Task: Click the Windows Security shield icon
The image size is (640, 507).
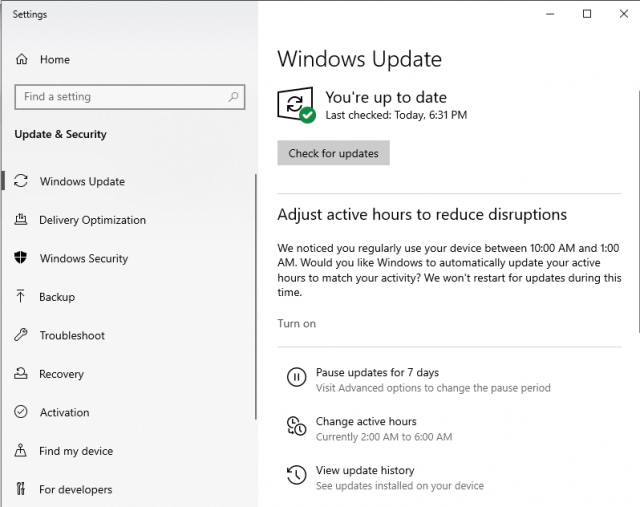Action: click(x=20, y=258)
